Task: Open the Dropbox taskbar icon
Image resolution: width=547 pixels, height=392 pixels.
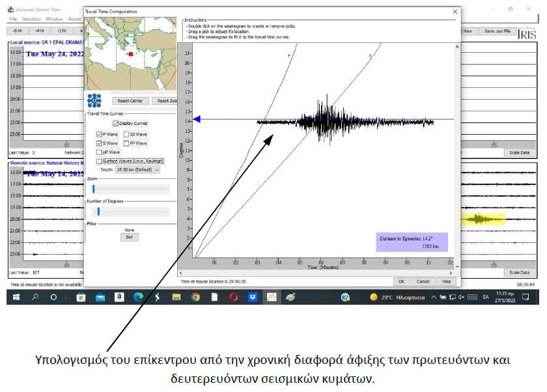Action: tap(252, 297)
